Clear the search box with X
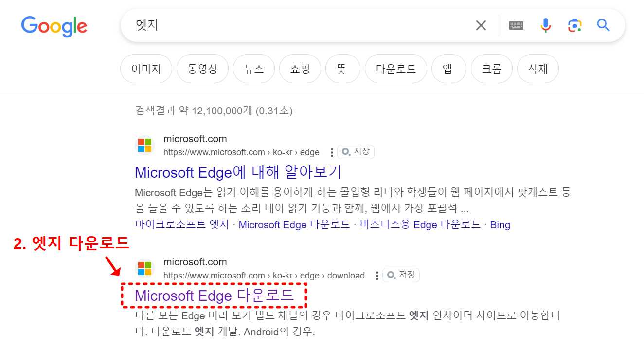This screenshot has width=644, height=352. (481, 25)
